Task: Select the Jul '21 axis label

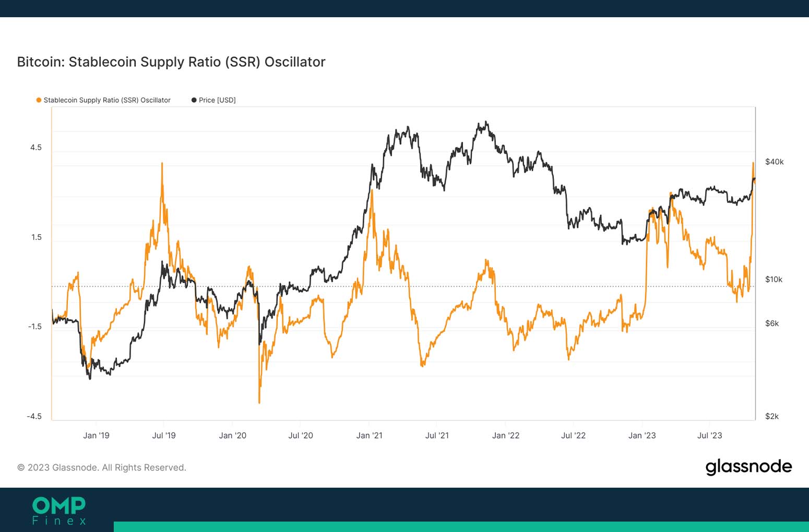Action: coord(437,436)
